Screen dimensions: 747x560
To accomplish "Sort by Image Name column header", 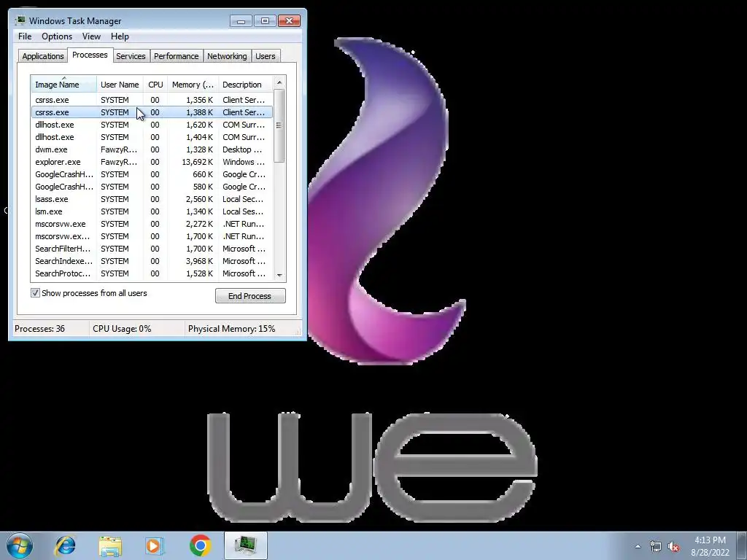I will pos(64,85).
